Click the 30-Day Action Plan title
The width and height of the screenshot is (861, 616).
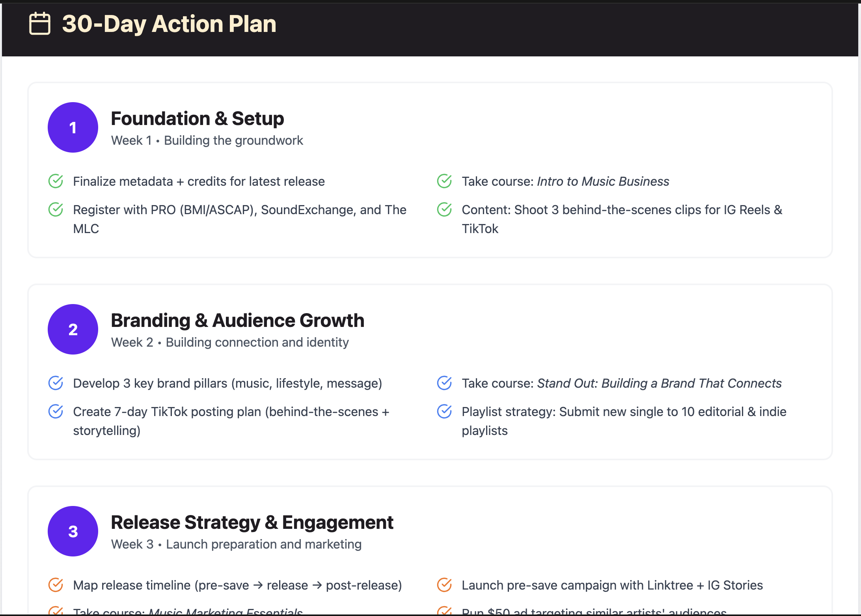[169, 24]
